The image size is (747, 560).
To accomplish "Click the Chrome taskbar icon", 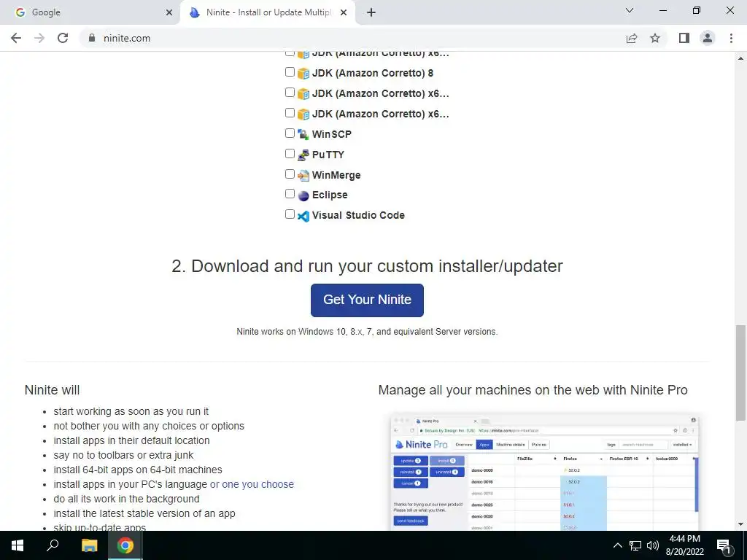I will coord(125,545).
